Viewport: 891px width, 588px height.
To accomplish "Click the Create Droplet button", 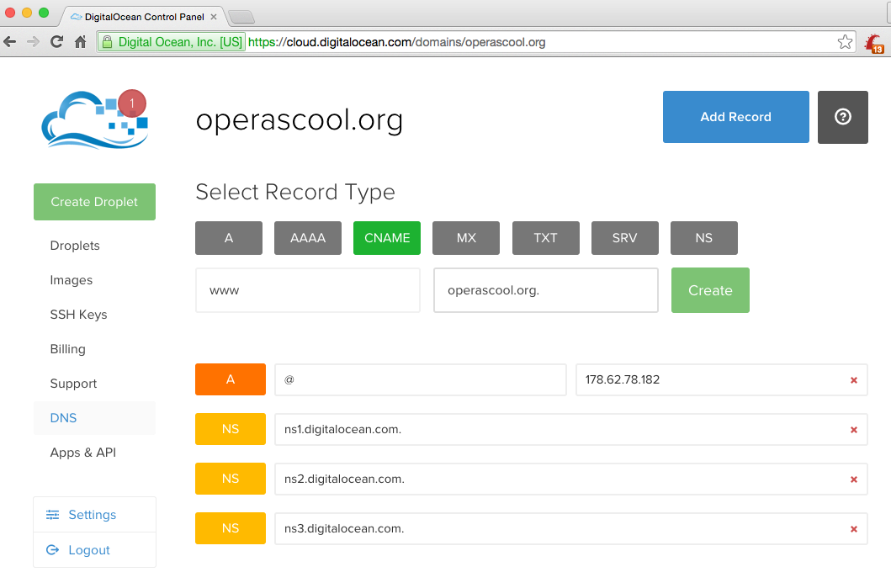I will (x=94, y=202).
